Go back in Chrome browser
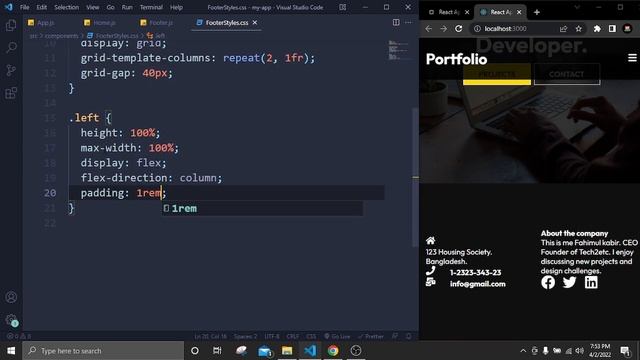Viewport: 640px width, 360px height. click(429, 29)
